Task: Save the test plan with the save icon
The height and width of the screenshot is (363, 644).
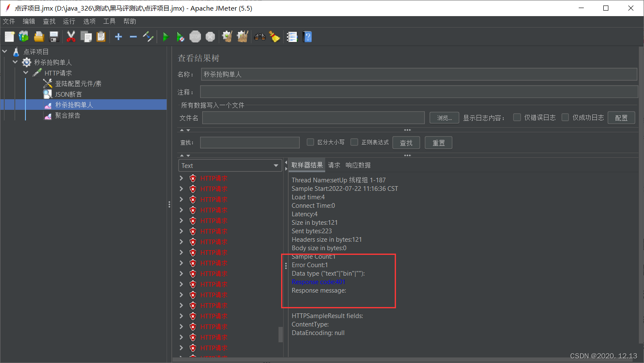Action: 54,36
